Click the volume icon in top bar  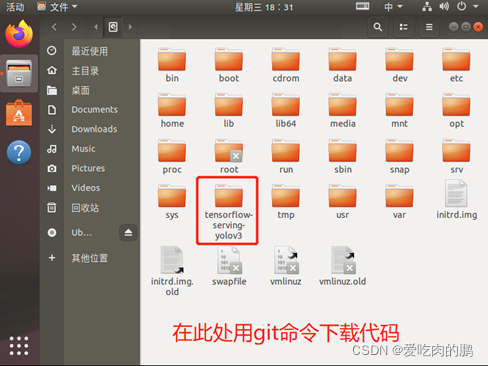[x=444, y=6]
